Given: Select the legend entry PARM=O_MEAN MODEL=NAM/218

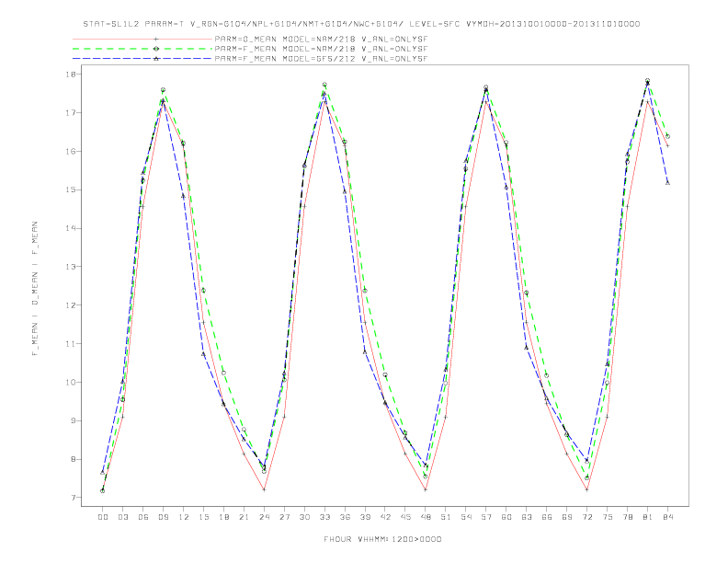Looking at the screenshot, I should point(321,39).
